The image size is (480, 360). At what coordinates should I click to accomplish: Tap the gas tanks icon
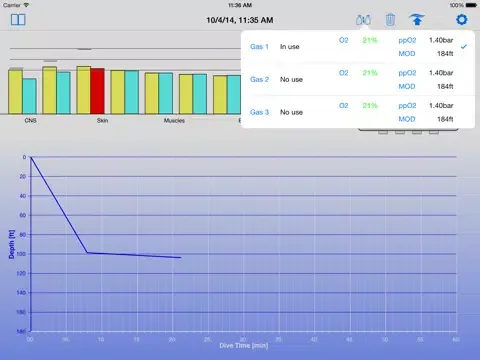pos(363,20)
